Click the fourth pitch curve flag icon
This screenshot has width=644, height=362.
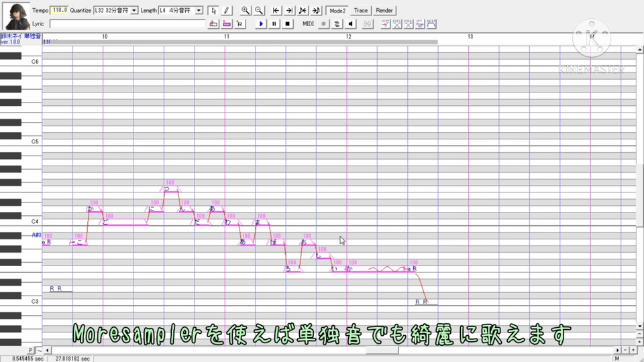pos(420,24)
